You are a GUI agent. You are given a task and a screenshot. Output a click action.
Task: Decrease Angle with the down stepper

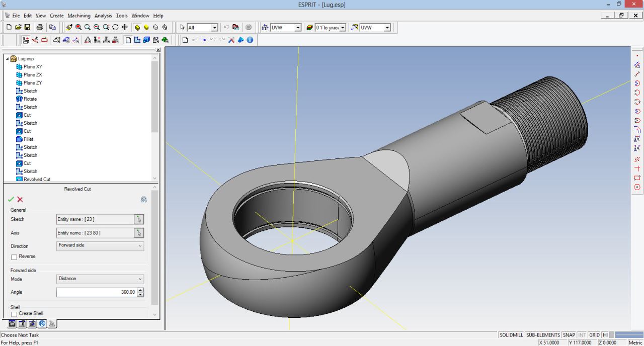click(x=140, y=294)
